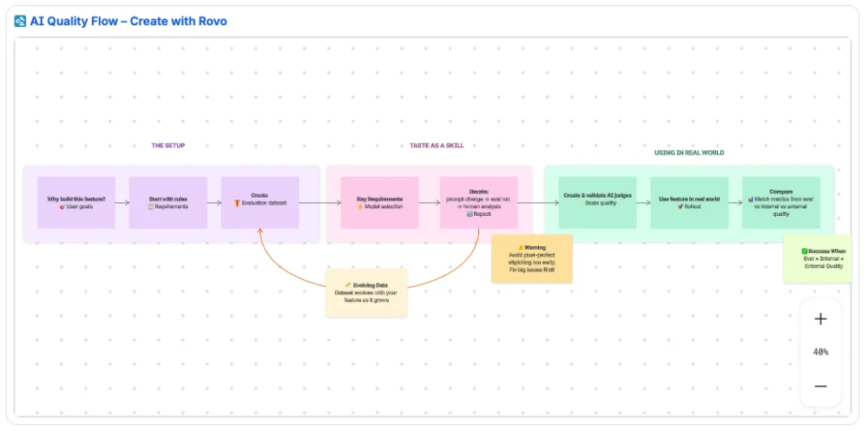Select the green 'Compare' node
This screenshot has width=868, height=431.
coord(780,203)
